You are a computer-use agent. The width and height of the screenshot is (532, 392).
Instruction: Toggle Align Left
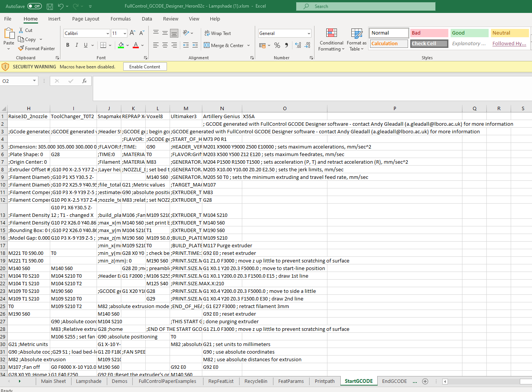(156, 45)
